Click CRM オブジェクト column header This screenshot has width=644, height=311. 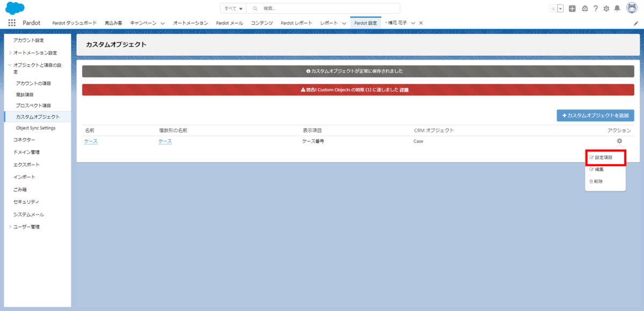[x=434, y=130]
